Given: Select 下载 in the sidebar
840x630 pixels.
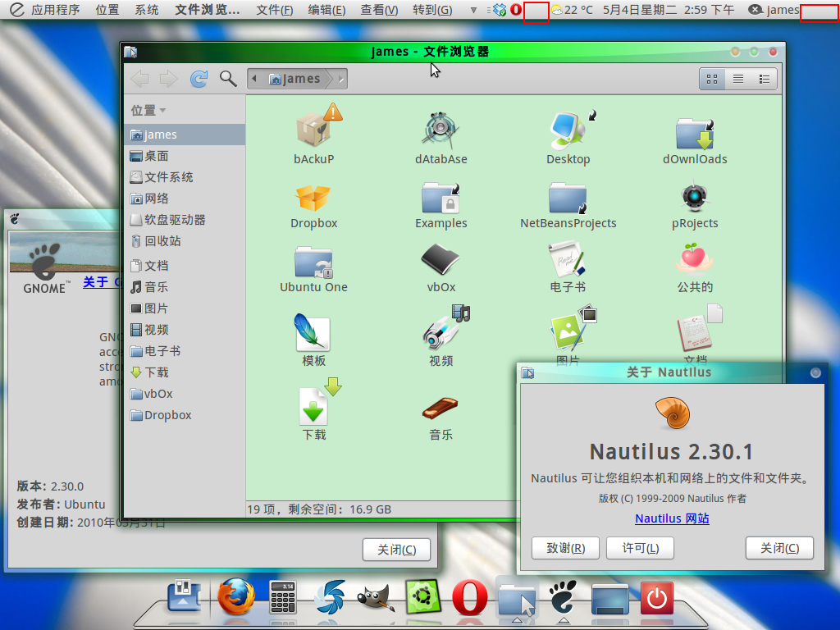Looking at the screenshot, I should click(x=185, y=372).
